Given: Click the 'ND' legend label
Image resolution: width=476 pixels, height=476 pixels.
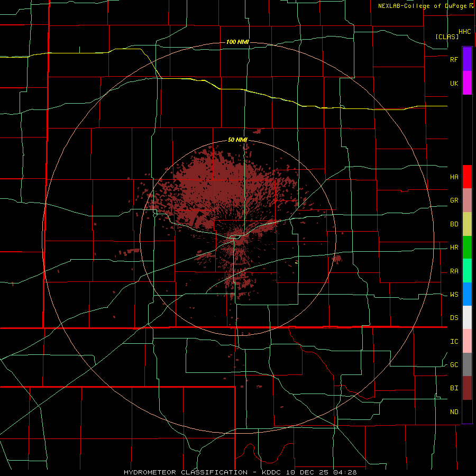Looking at the screenshot, I should click(454, 412).
